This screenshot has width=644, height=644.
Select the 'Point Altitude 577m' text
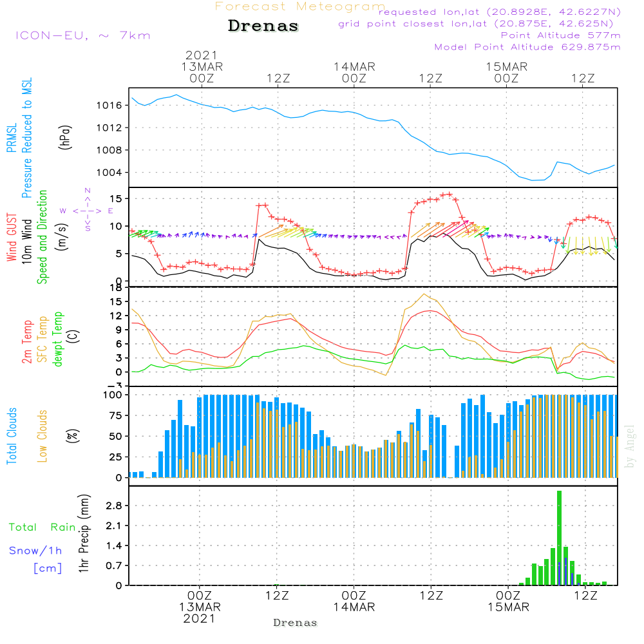tap(561, 35)
